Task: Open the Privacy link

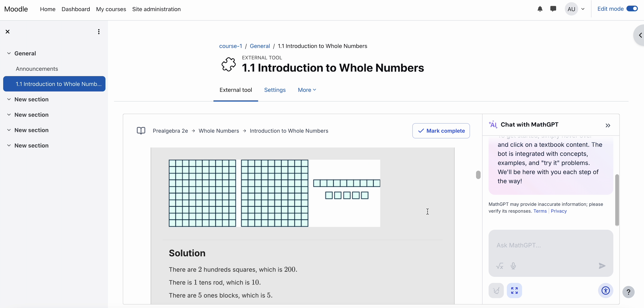Action: 558,211
